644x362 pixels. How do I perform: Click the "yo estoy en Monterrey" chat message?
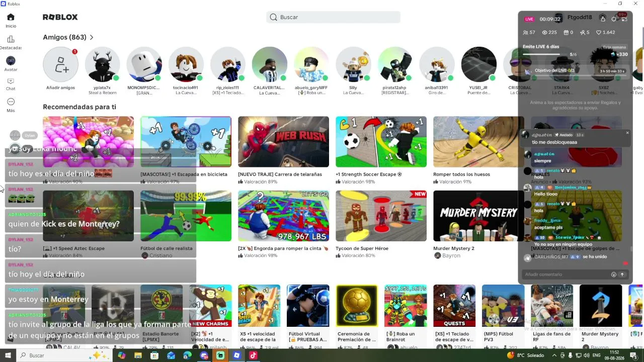click(x=48, y=299)
